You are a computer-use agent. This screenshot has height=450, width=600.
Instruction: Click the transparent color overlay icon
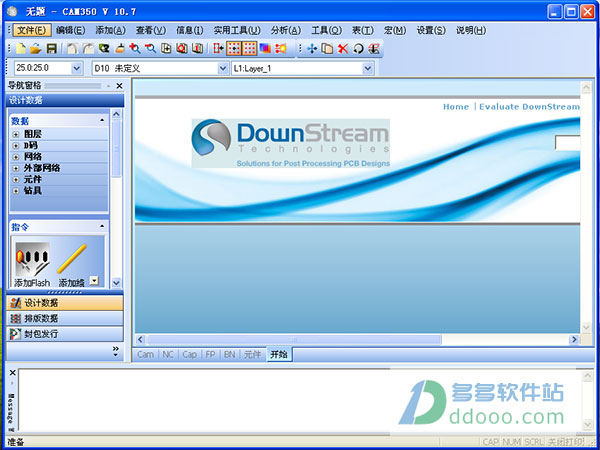point(265,48)
